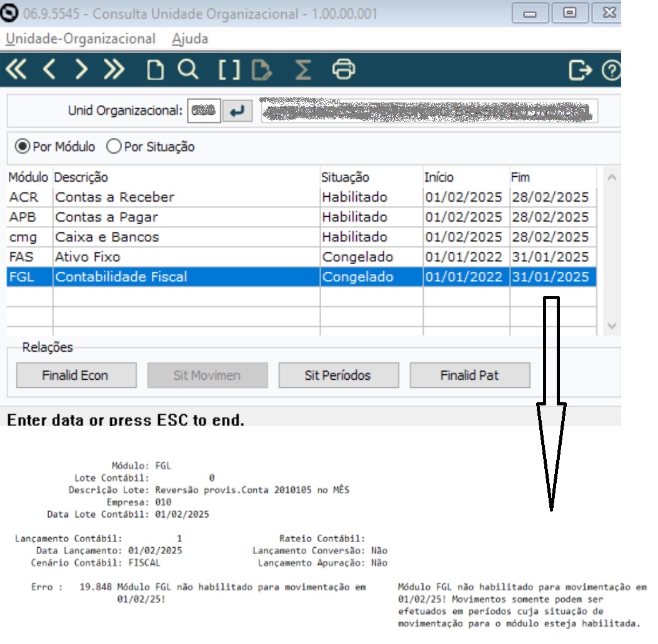Click the Unid Organizacional code field
The height and width of the screenshot is (644, 658).
click(x=204, y=111)
